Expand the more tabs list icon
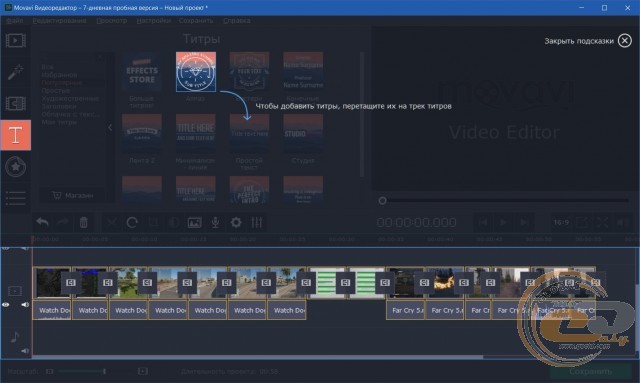 click(x=16, y=198)
